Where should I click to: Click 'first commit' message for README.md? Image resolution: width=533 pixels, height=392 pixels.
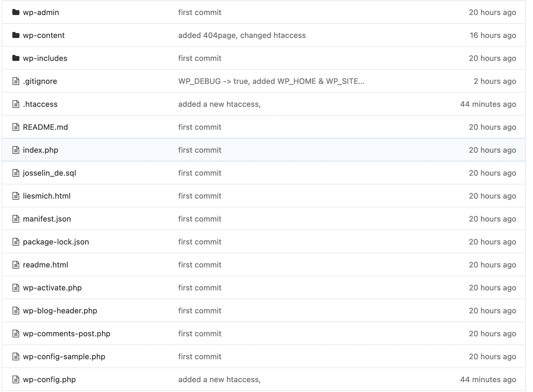click(x=200, y=127)
